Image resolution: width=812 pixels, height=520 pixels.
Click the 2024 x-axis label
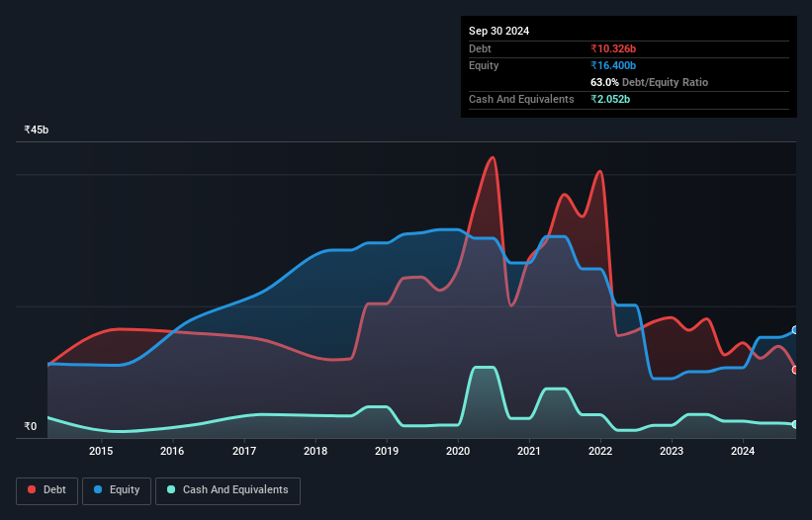point(743,451)
